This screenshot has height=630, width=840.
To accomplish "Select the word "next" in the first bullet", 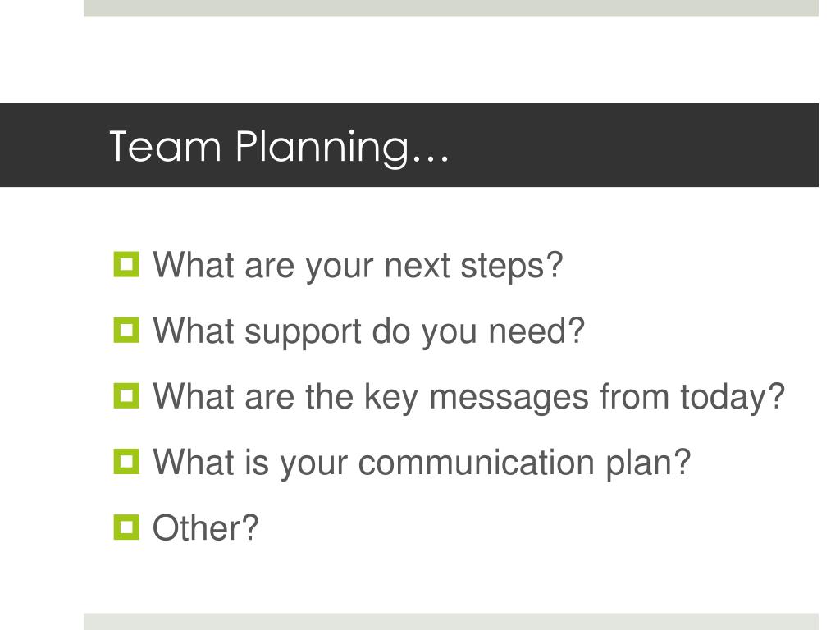I will [417, 266].
